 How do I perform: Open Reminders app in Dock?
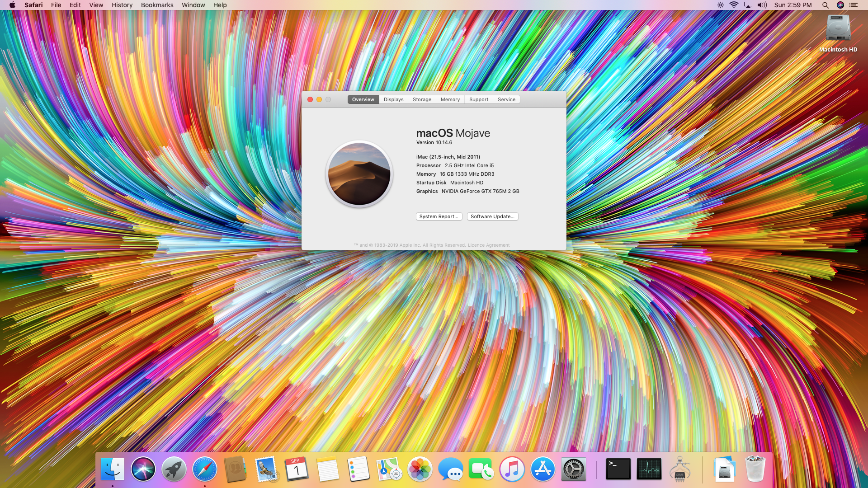coord(359,469)
